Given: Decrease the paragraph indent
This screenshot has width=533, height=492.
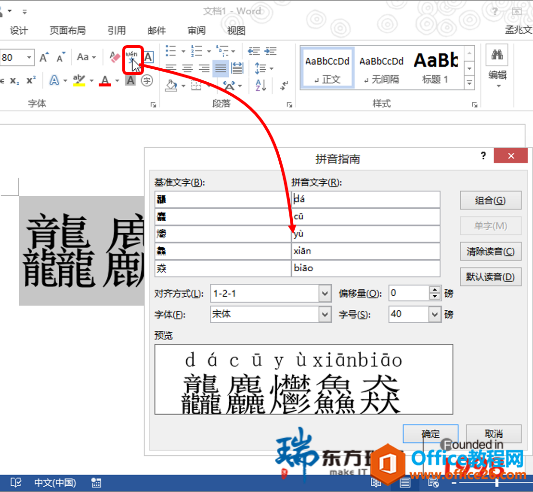Looking at the screenshot, I should coord(254,51).
